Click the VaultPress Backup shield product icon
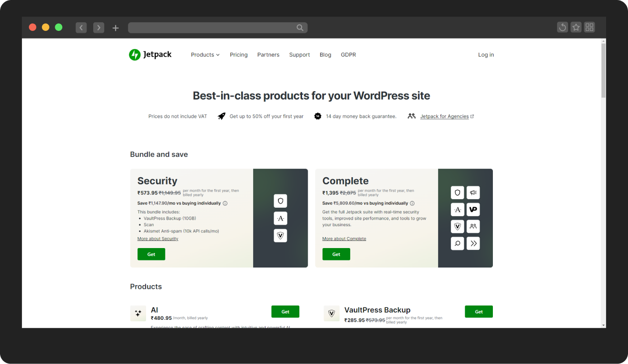Screen dimensions: 628x364 coord(332,314)
